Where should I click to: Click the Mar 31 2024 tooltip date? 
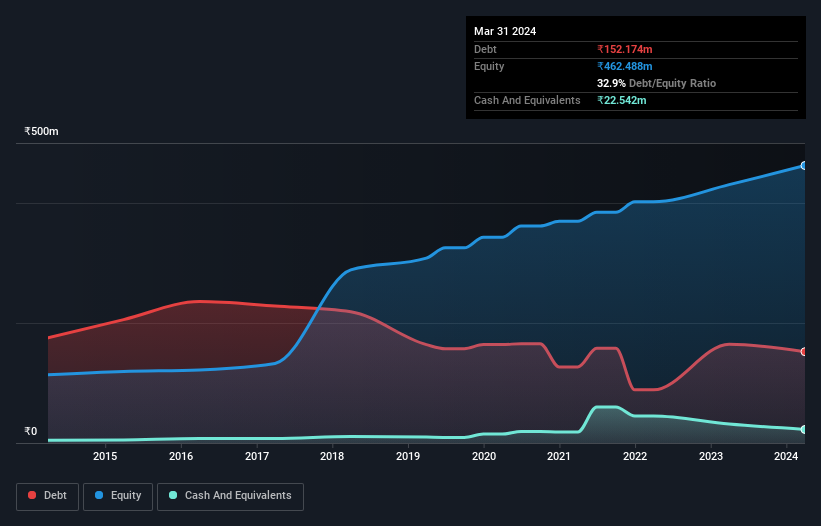505,31
